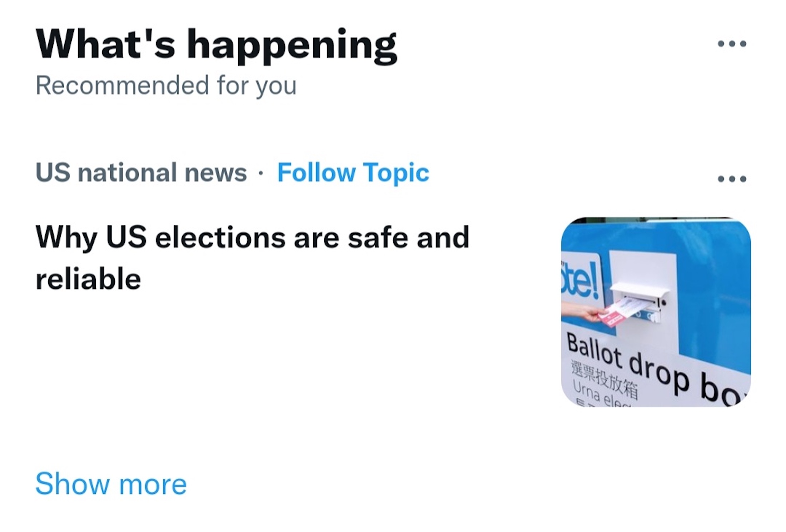Click the What's happening heading
786x532 pixels.
pos(216,45)
